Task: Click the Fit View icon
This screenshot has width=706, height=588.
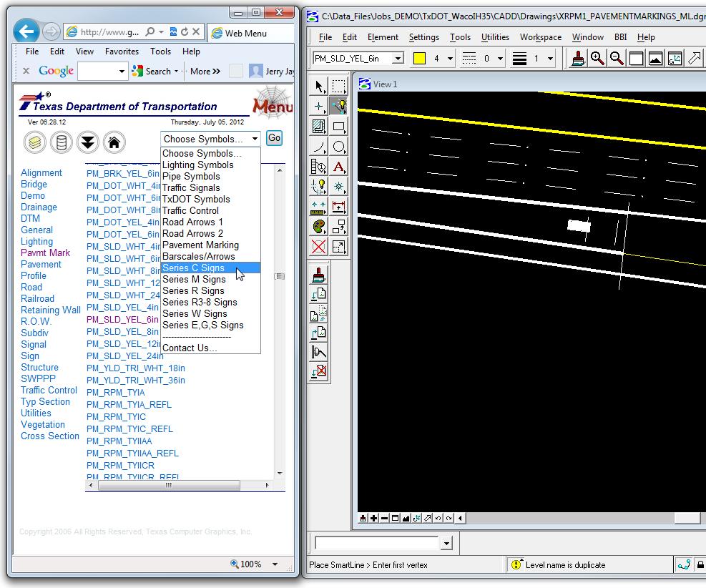Action: 655,59
